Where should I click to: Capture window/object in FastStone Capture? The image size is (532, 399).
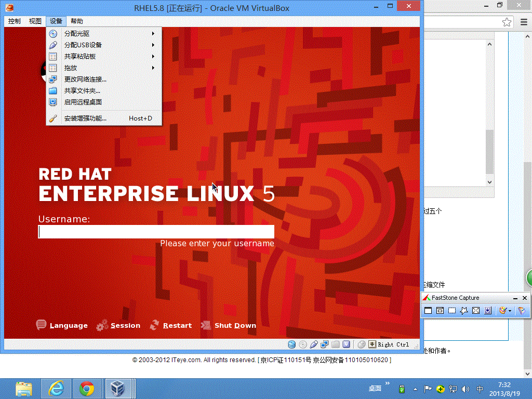(x=440, y=311)
